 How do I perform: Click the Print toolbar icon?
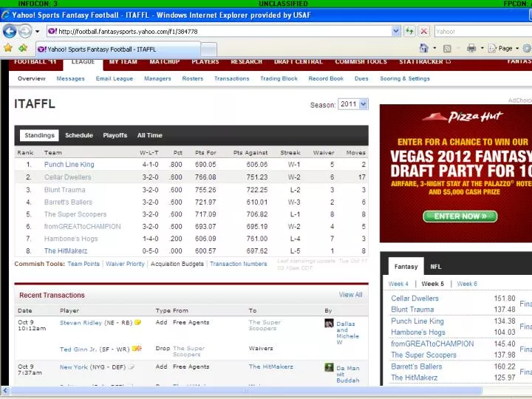(471, 48)
